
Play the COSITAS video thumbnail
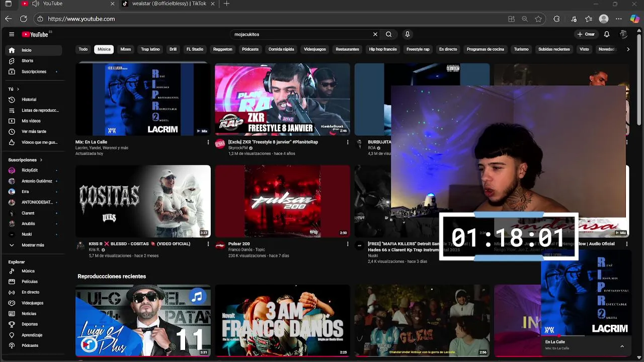pyautogui.click(x=143, y=201)
